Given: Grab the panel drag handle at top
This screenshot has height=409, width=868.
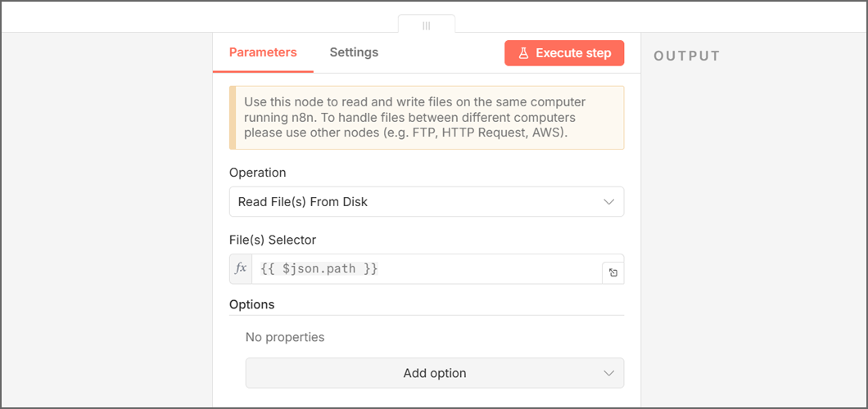Looking at the screenshot, I should click(426, 25).
